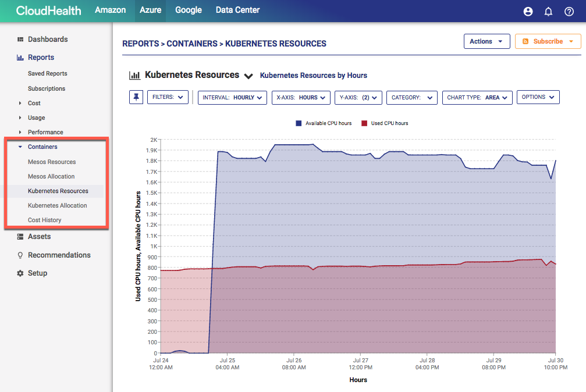Select Kubernetes Allocation report
Screen dimensions: 586x392
coord(57,205)
